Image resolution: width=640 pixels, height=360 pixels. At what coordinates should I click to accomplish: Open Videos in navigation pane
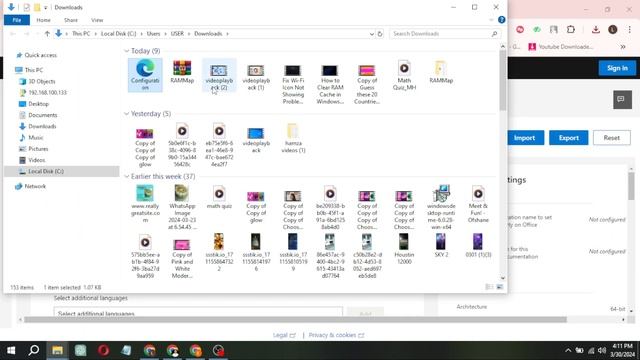37,160
